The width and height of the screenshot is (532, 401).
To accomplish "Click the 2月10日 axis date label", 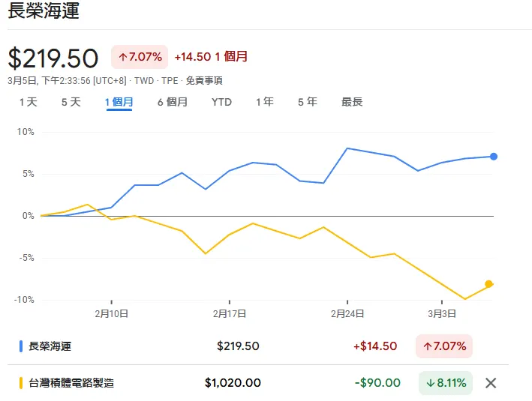I will click(111, 313).
